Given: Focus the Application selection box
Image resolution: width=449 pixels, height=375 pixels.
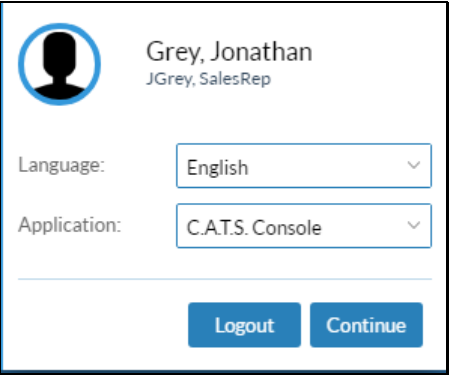Looking at the screenshot, I should (x=304, y=226).
